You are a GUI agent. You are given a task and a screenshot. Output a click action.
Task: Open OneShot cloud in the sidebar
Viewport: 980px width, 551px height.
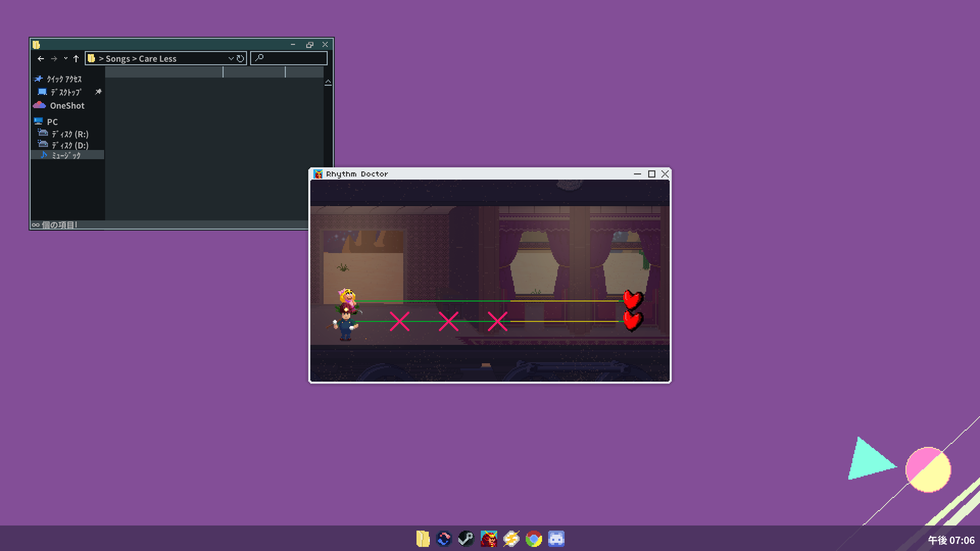tap(59, 106)
